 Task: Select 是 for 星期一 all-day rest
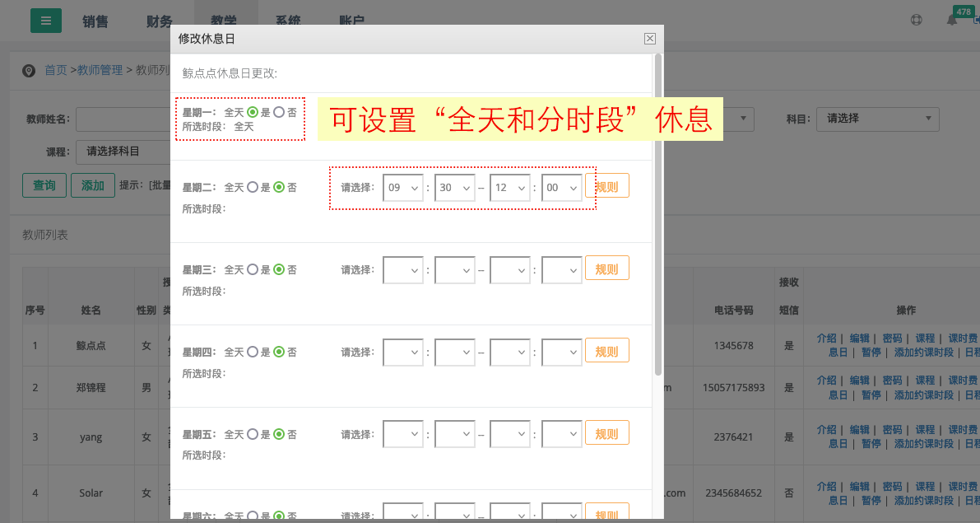pos(253,112)
